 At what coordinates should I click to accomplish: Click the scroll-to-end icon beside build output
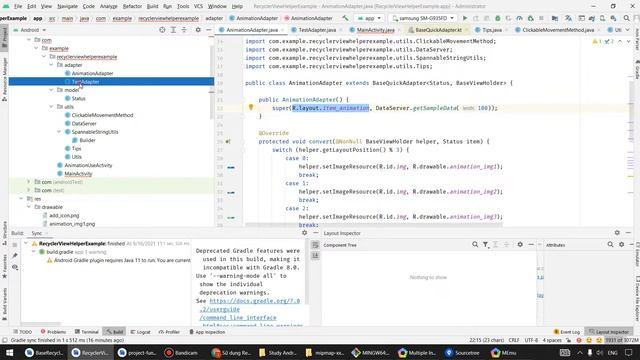(315, 256)
